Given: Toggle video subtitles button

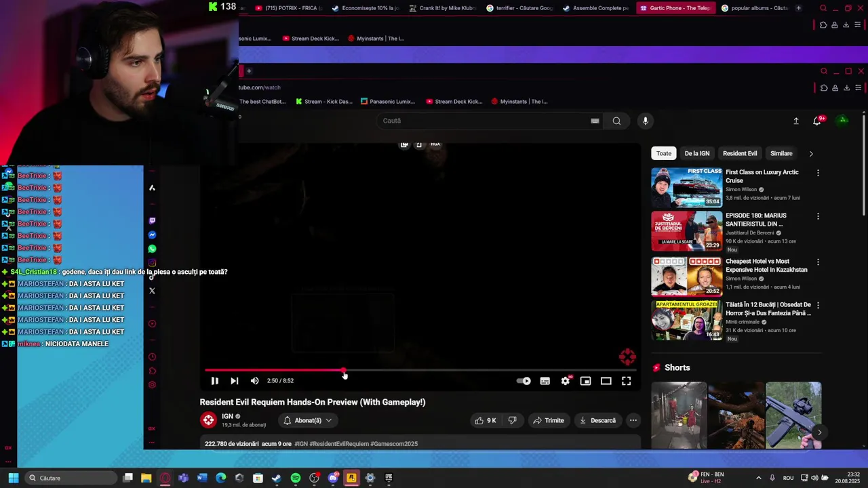Looking at the screenshot, I should coord(545,381).
